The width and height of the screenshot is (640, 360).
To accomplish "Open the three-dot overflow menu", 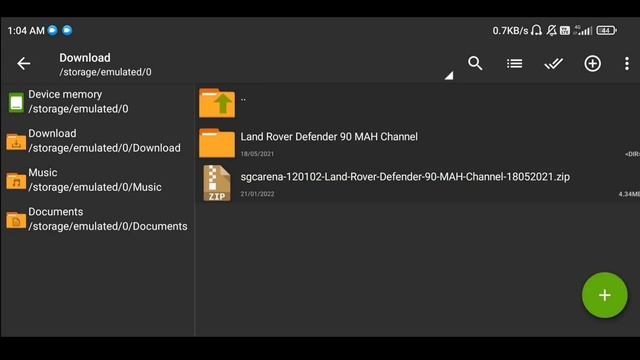I will pos(627,64).
